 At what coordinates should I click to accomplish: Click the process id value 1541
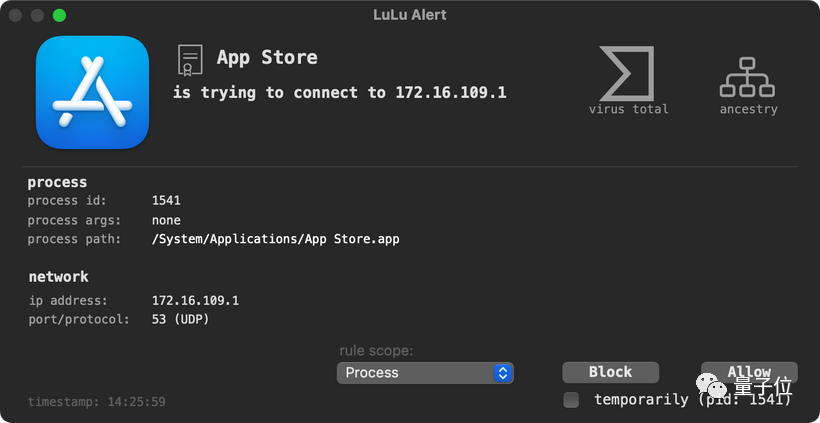[x=166, y=201]
